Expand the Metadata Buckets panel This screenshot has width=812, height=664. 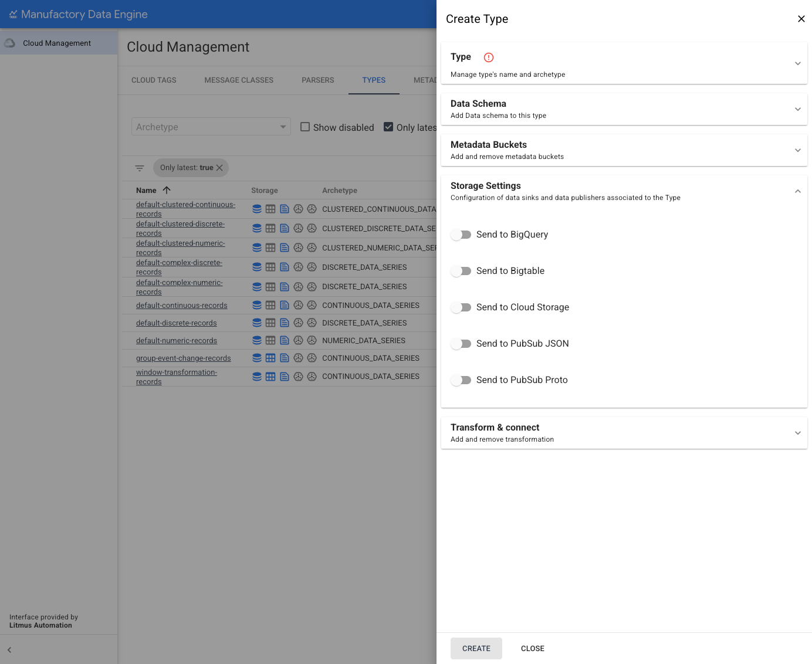coord(624,150)
